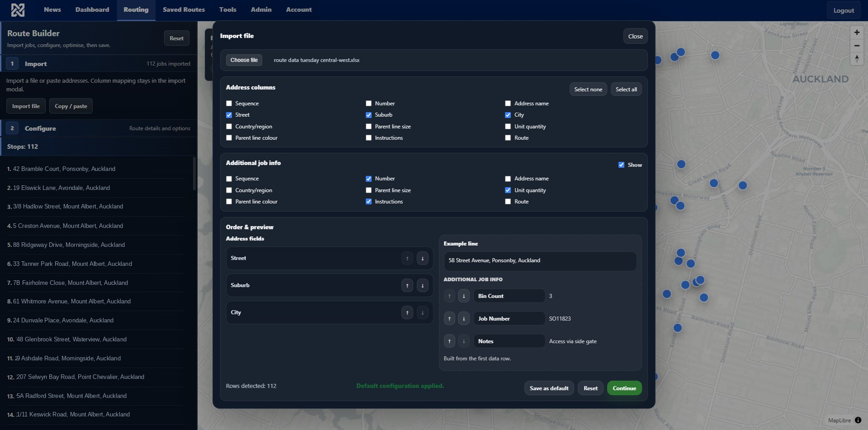
Task: Open the Tools menu
Action: [228, 9]
